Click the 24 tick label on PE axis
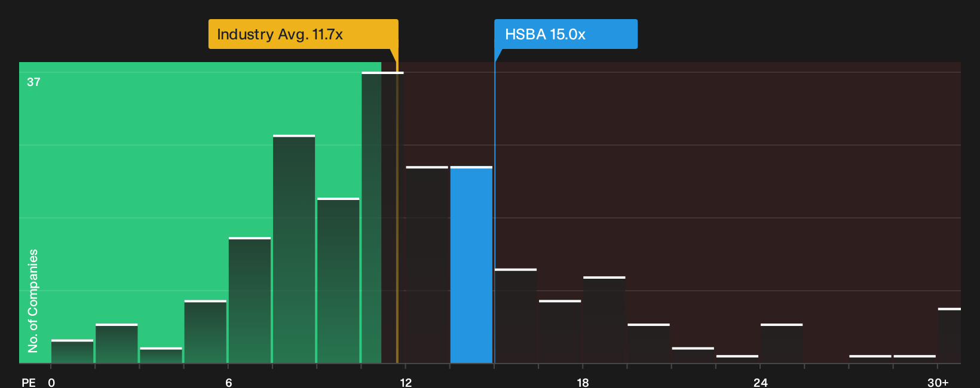The image size is (980, 388). coord(760,382)
